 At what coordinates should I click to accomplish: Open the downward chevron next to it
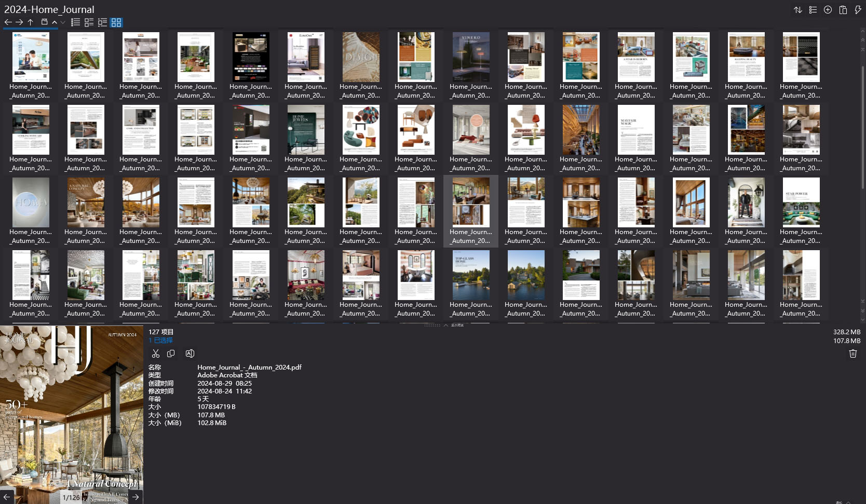tap(62, 22)
